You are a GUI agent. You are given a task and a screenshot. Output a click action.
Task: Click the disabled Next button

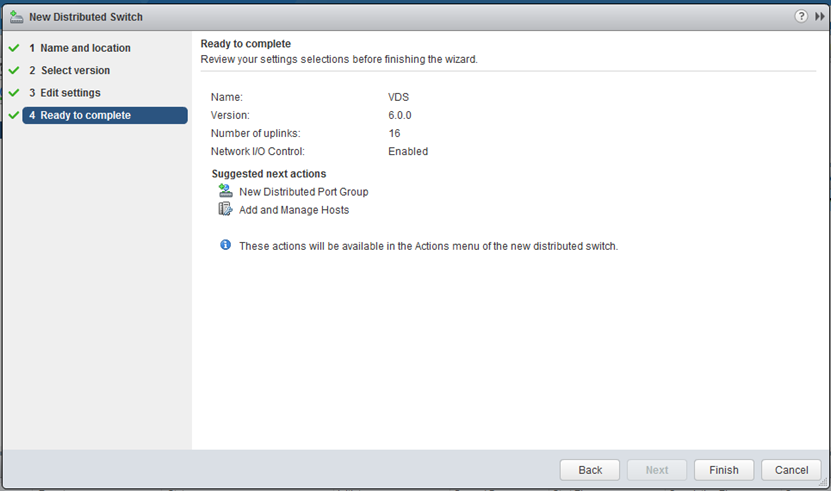(x=657, y=470)
